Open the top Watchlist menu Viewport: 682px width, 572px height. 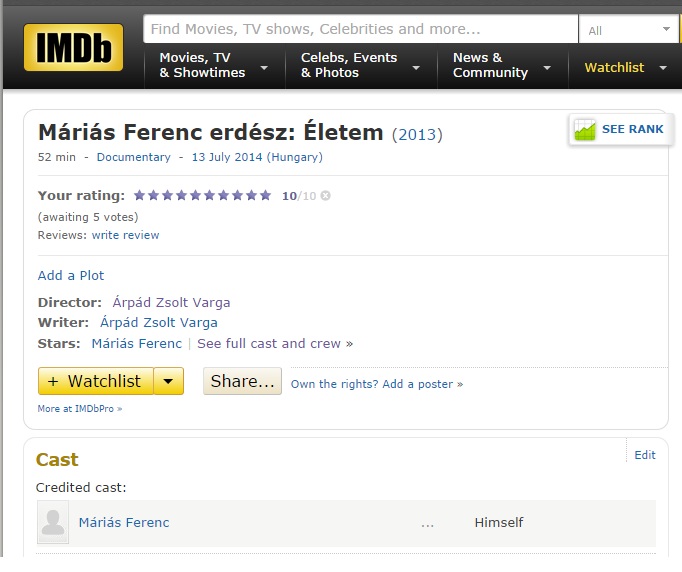click(614, 67)
